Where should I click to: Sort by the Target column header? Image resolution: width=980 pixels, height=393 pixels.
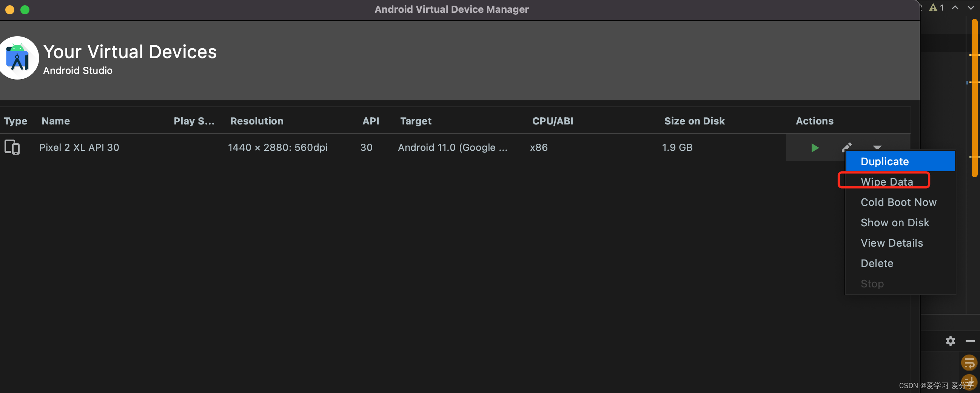[x=416, y=121]
